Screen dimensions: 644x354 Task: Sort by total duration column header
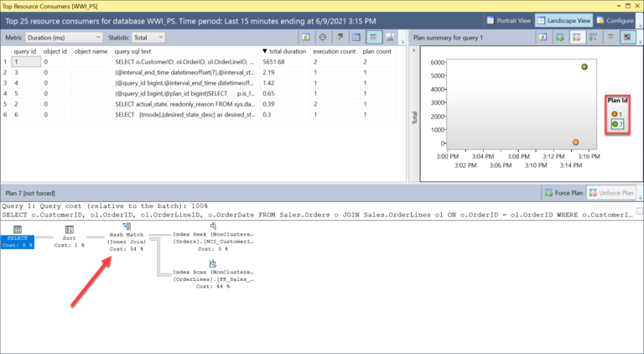pyautogui.click(x=286, y=51)
